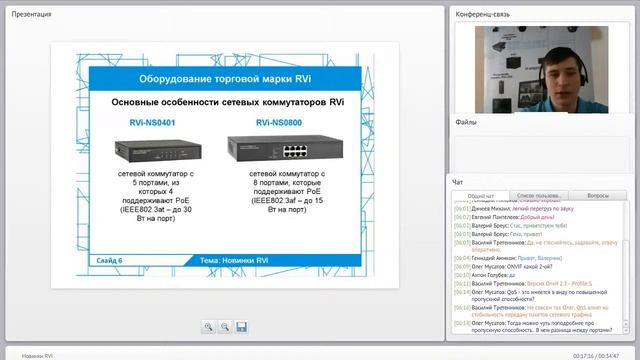Open the Список пользователей tab
Image resolution: width=640 pixels, height=360 pixels.
click(539, 196)
